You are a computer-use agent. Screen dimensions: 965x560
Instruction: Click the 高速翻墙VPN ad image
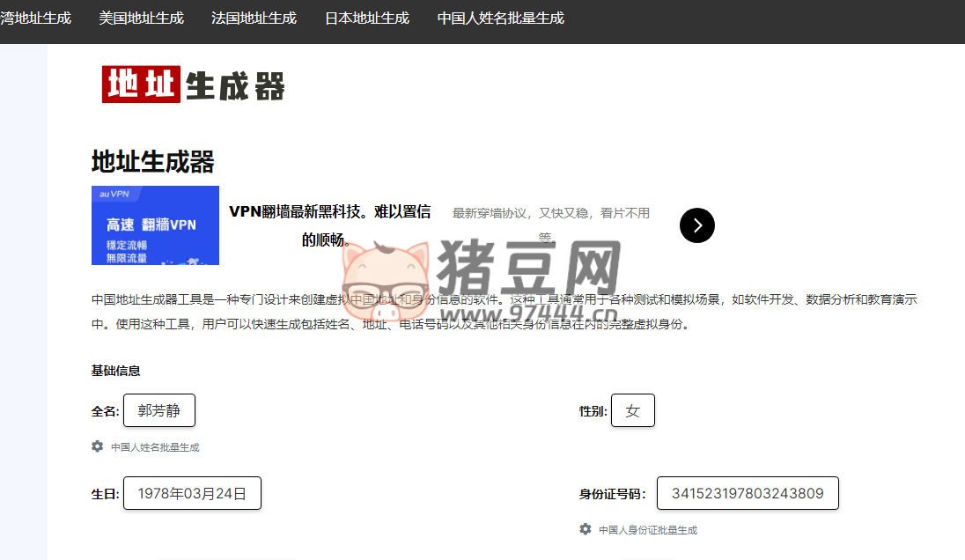(155, 225)
